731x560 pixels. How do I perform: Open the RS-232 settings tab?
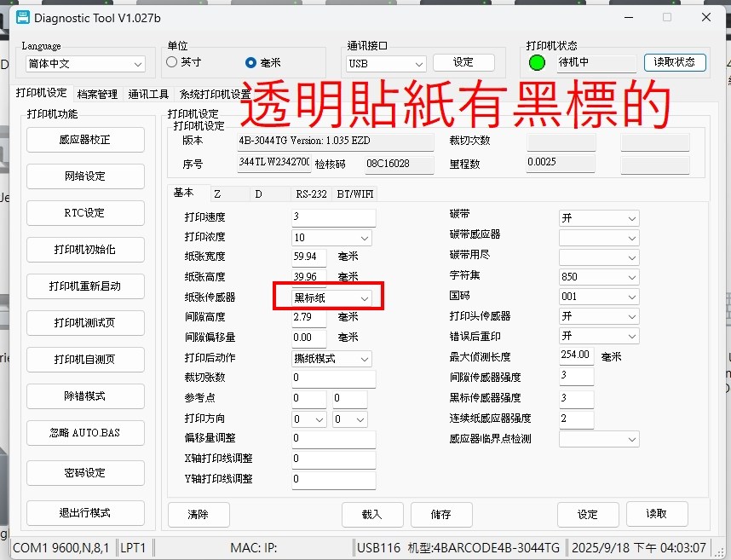[x=311, y=194]
